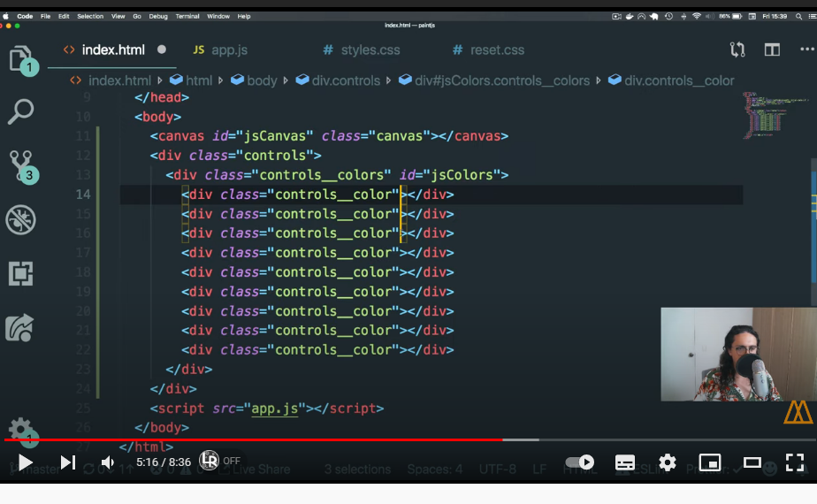Viewport: 817px width, 504px height.
Task: Open the Apple menu
Action: point(5,16)
